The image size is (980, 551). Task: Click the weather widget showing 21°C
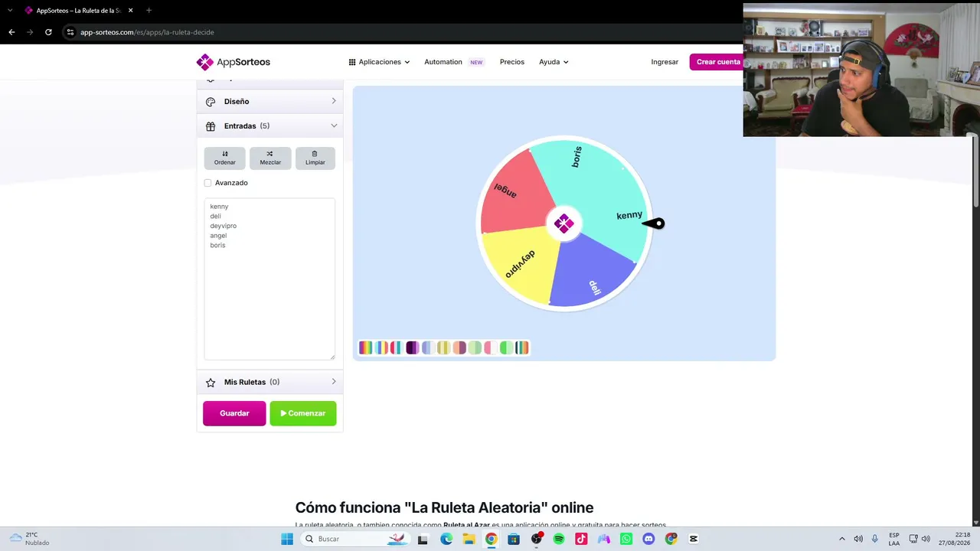29,539
